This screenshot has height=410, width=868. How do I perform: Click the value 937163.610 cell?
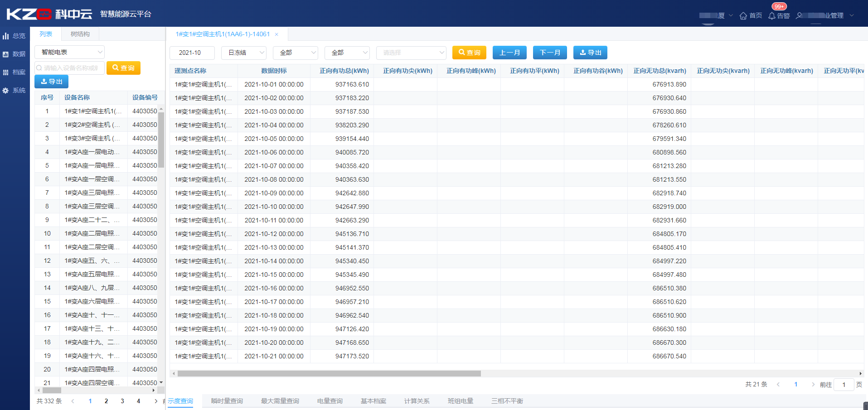click(x=352, y=84)
